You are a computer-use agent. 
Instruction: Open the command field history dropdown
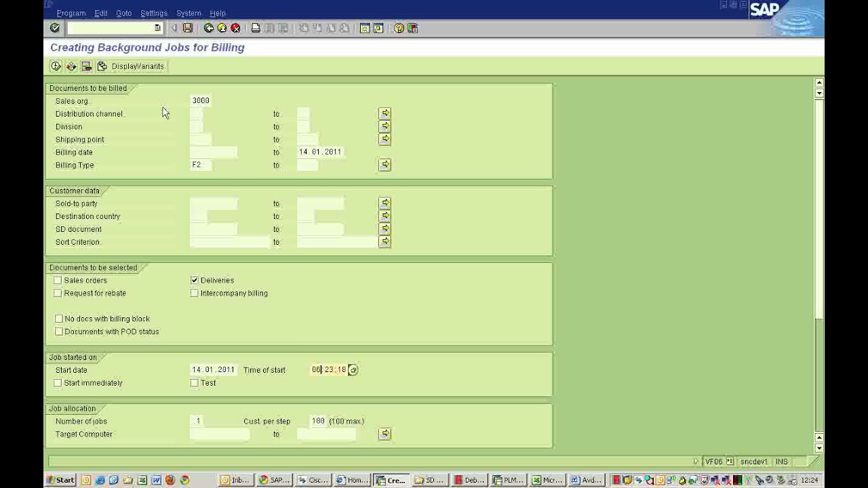[157, 28]
